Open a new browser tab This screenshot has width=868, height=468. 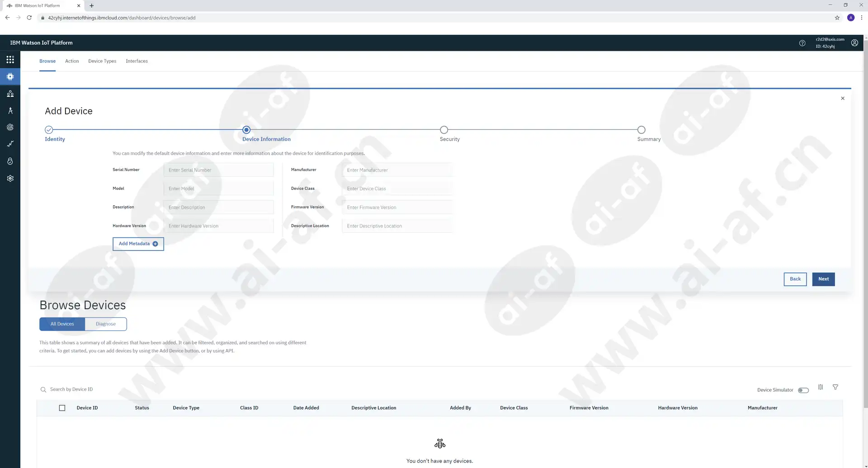click(92, 6)
